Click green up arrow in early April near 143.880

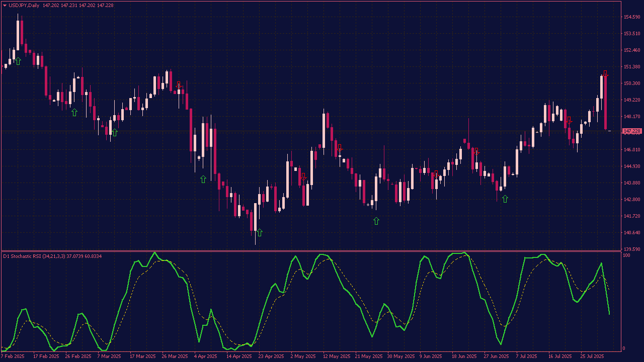tap(203, 179)
